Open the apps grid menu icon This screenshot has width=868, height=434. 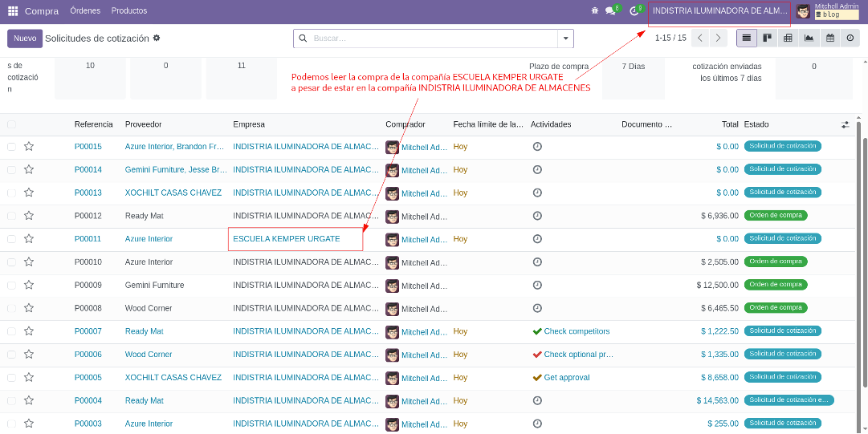[x=13, y=11]
